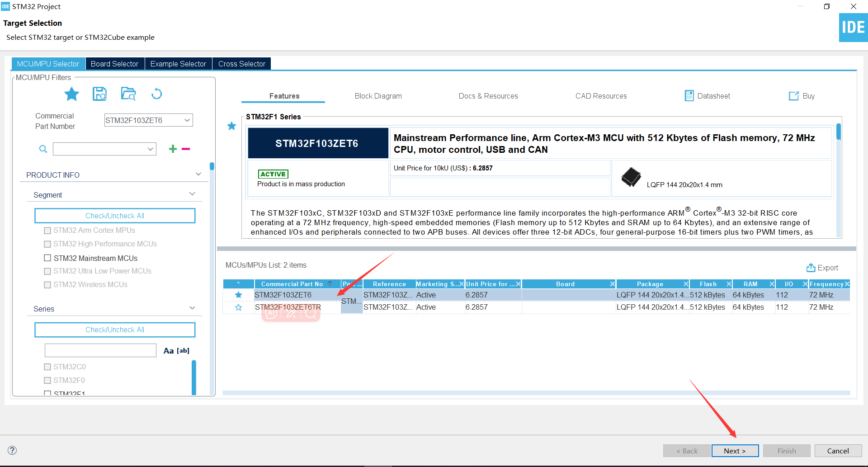
Task: Switch to the MCU/MPU Selector tab
Action: (48, 64)
